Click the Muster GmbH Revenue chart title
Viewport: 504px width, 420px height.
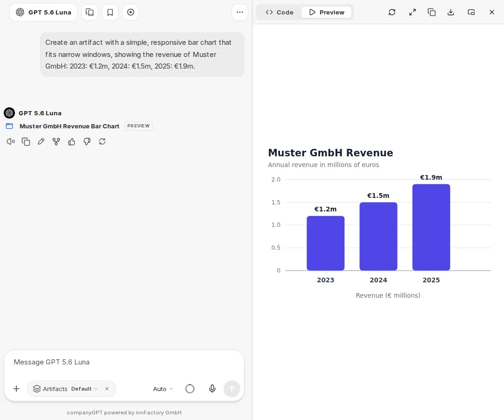click(330, 153)
